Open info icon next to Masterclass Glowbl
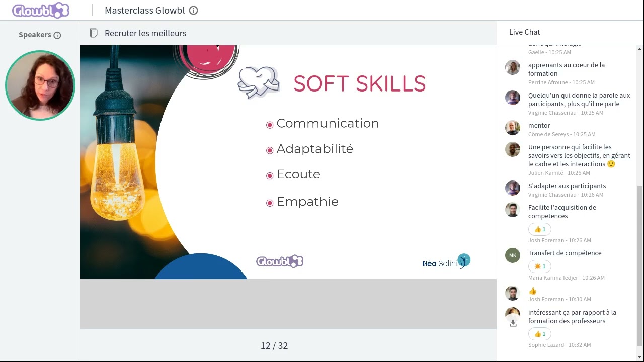 point(193,10)
